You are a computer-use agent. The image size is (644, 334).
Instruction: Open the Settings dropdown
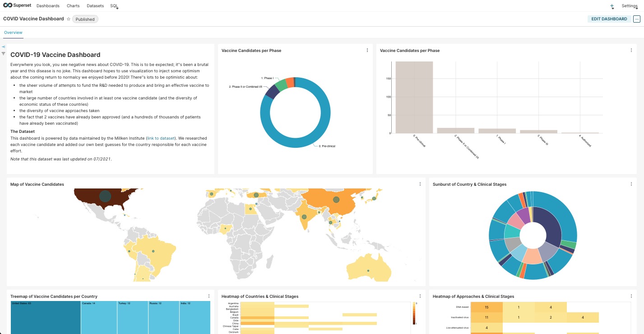[630, 6]
